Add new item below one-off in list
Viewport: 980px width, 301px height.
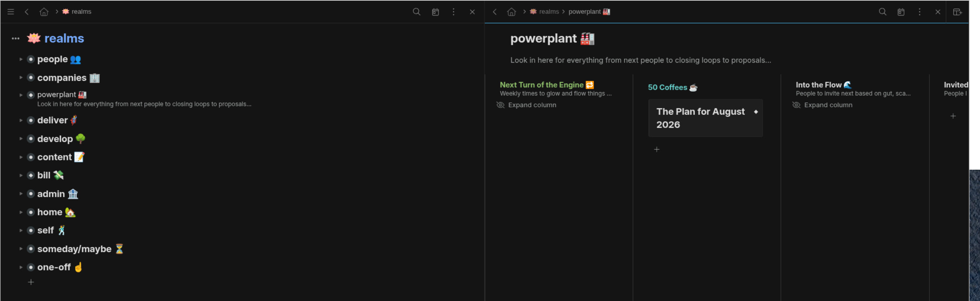[31, 282]
